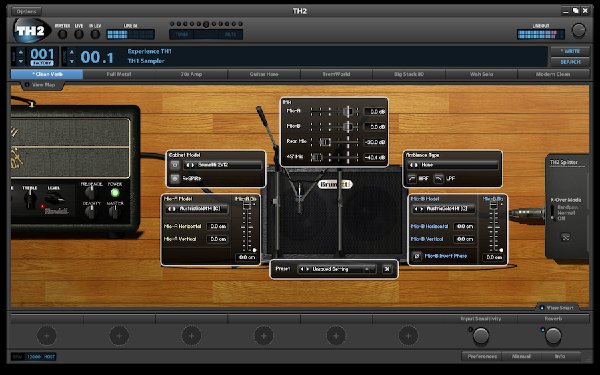This screenshot has height=375, width=600.
Task: Select the TremWorld variation tab
Action: coord(336,74)
